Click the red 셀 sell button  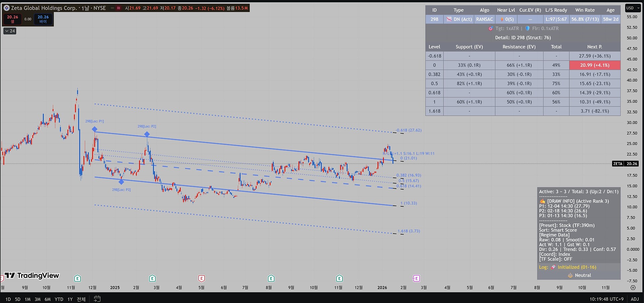pyautogui.click(x=12, y=19)
